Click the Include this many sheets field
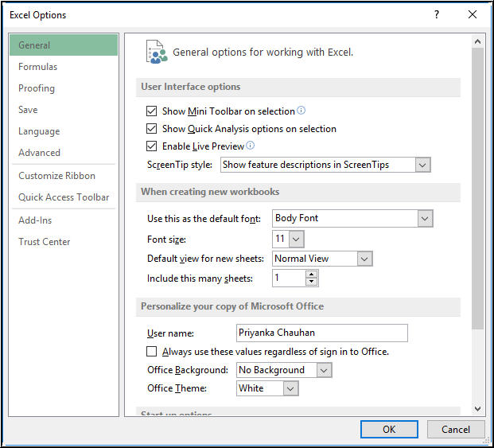Image resolution: width=494 pixels, height=448 pixels. click(x=289, y=279)
